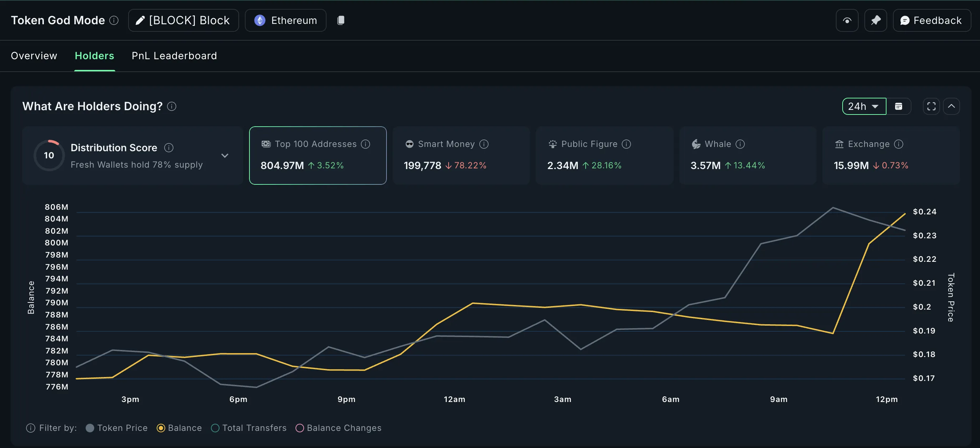This screenshot has width=980, height=448.
Task: Select the Smart Money holders card
Action: (x=461, y=156)
